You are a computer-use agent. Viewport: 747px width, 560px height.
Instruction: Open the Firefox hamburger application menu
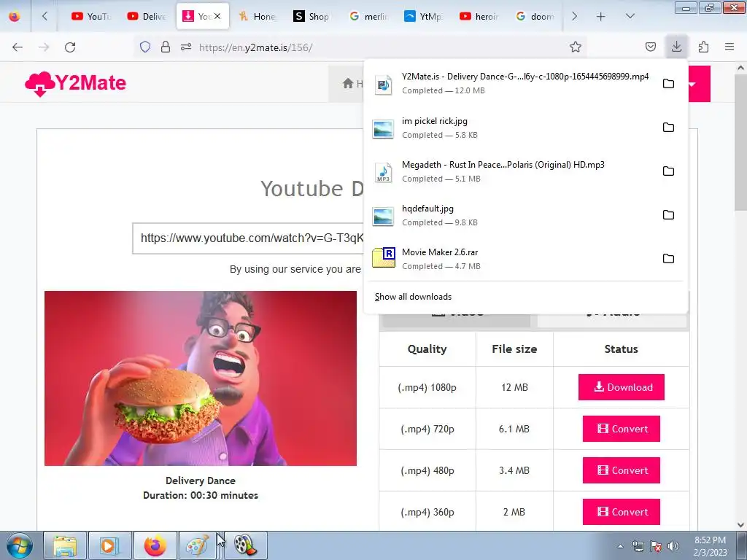(729, 47)
